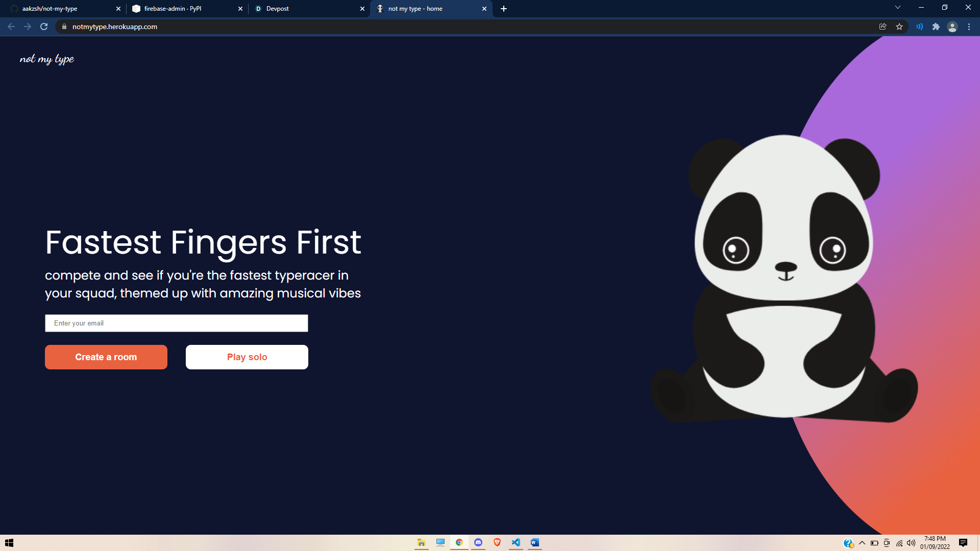The image size is (980, 551).
Task: Open the Chrome profile avatar
Action: pos(952,27)
